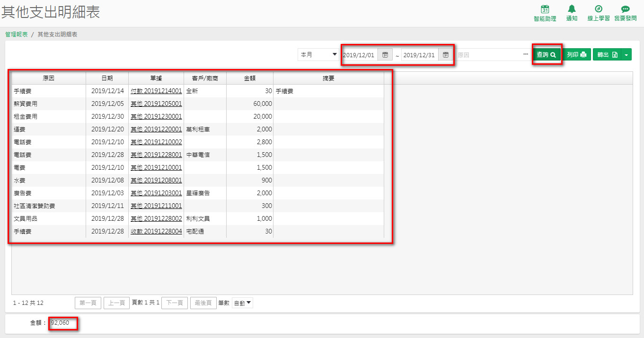Click vendor cell 全新
The image size is (644, 338).
pyautogui.click(x=205, y=91)
